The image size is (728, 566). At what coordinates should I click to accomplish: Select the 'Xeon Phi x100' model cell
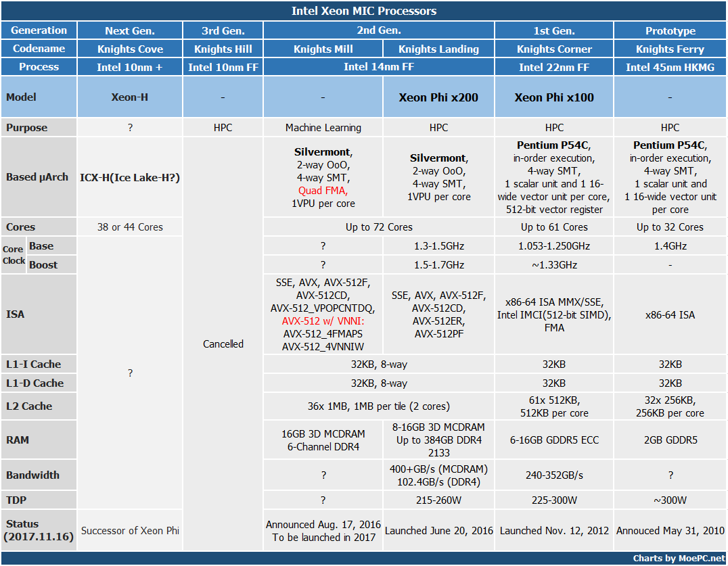(554, 97)
